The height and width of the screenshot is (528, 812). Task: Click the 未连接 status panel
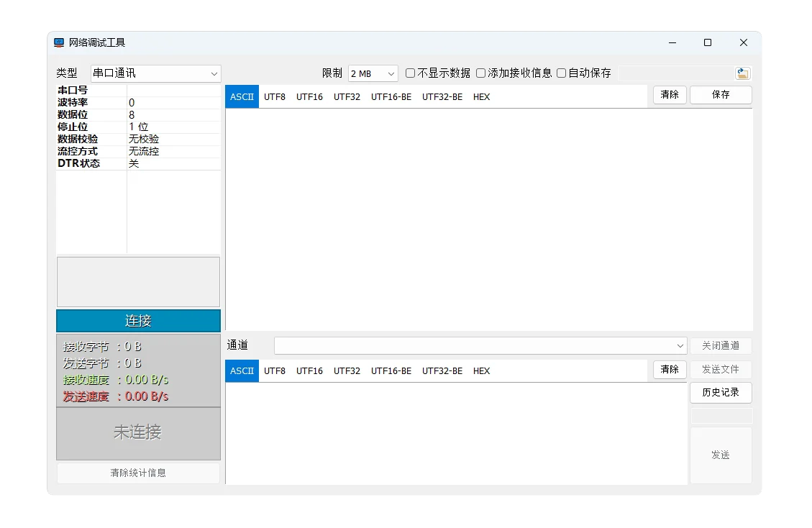click(138, 433)
